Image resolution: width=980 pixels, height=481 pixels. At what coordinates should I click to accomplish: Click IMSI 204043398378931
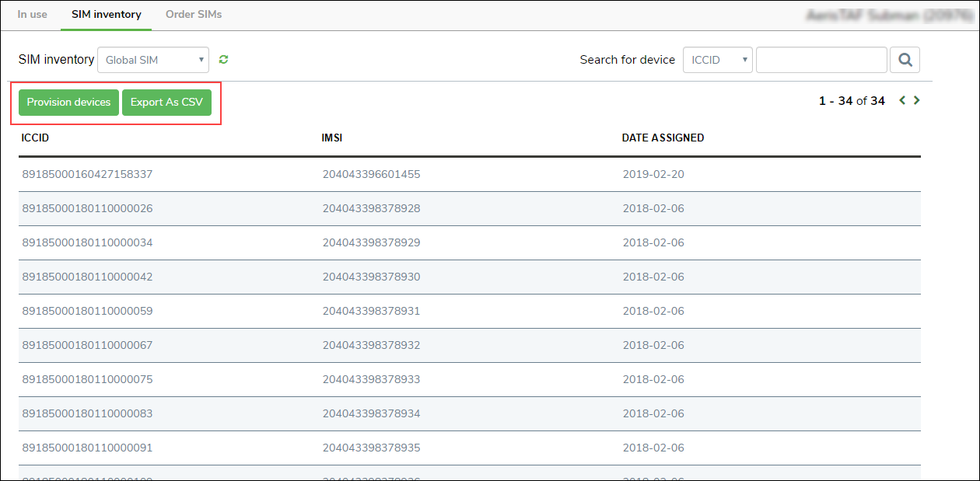372,312
